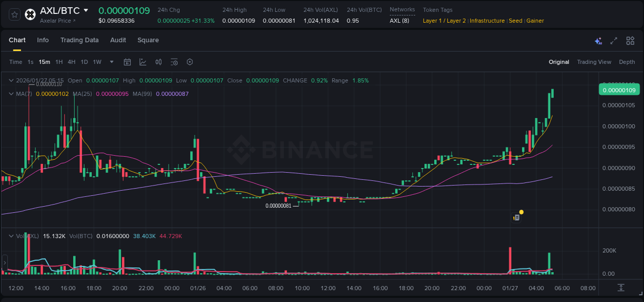
Task: Open the indicator settings list icon
Action: click(174, 62)
